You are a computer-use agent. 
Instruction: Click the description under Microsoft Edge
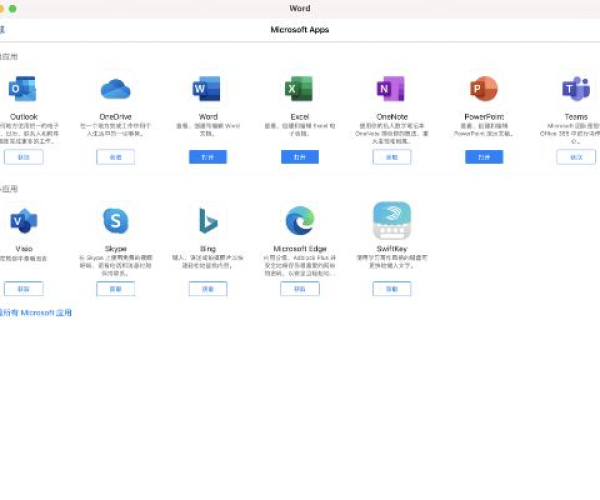click(300, 265)
